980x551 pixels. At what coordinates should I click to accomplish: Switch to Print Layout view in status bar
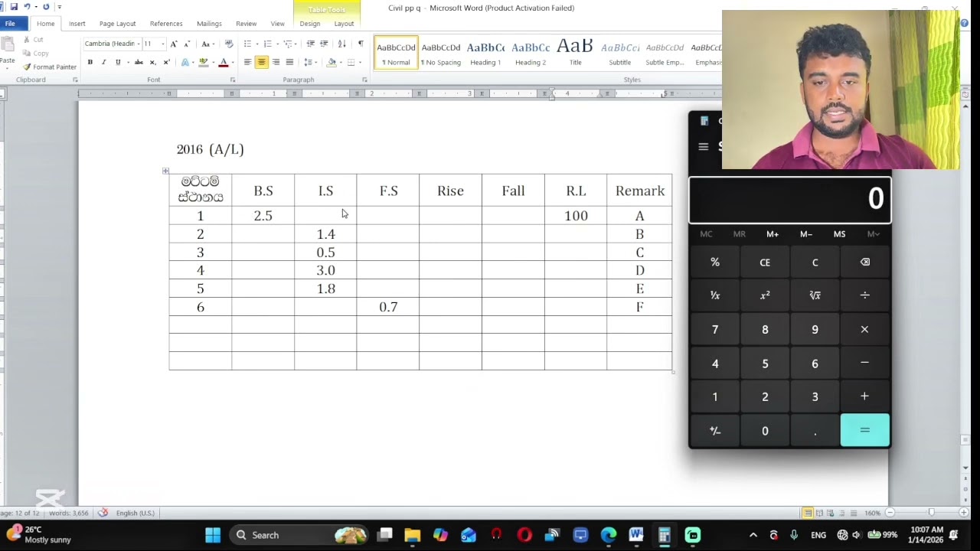(807, 513)
